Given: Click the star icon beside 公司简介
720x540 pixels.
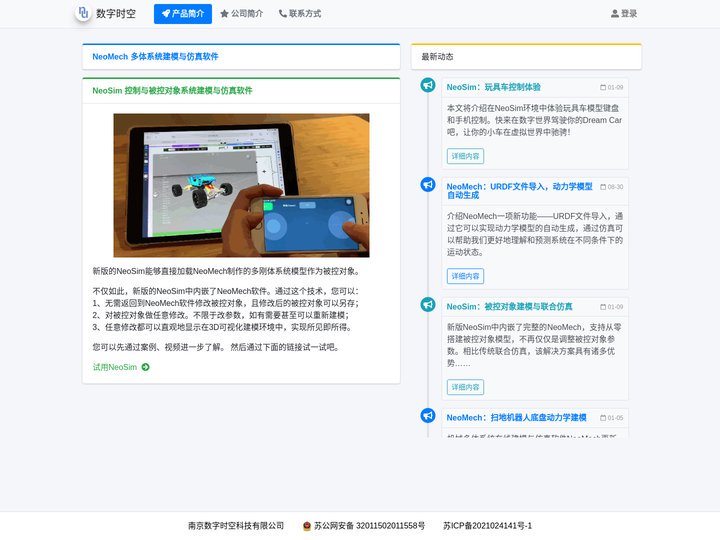Looking at the screenshot, I should (x=224, y=14).
